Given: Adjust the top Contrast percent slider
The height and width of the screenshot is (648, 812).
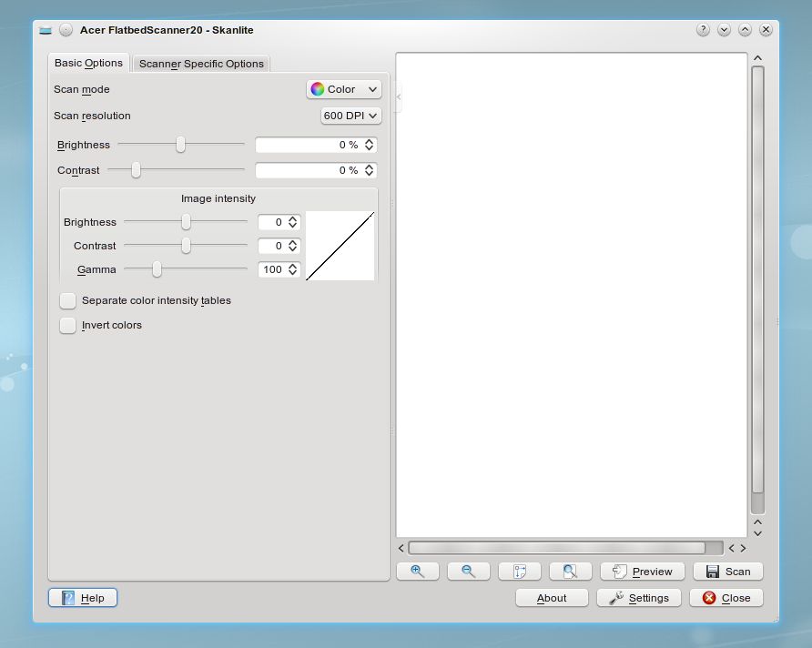Looking at the screenshot, I should 136,170.
